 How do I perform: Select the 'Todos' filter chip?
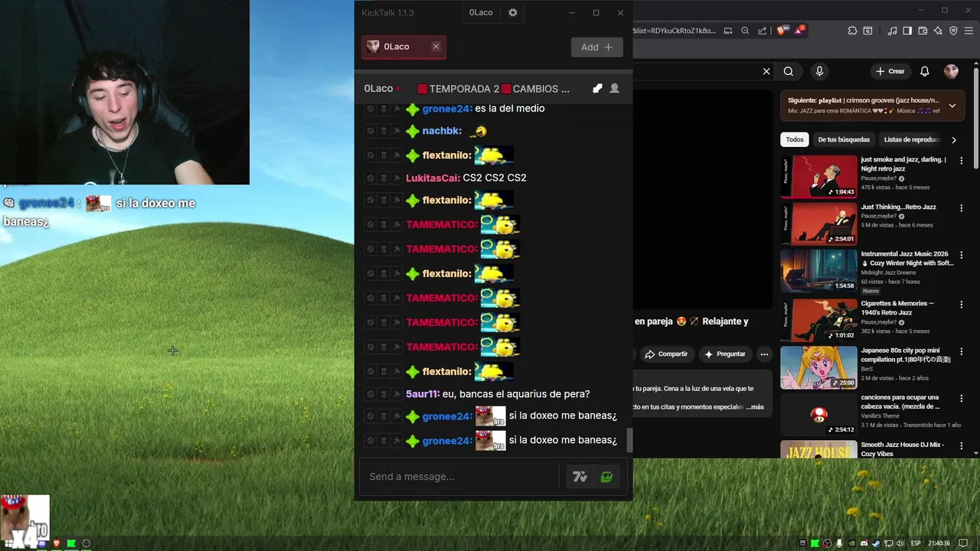pos(795,140)
